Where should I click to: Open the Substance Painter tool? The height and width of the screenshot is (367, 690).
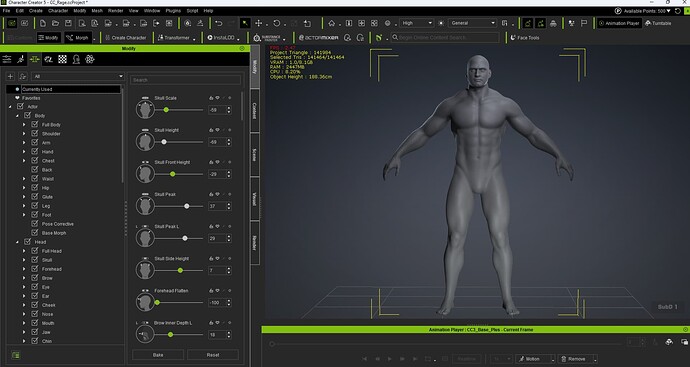click(268, 38)
